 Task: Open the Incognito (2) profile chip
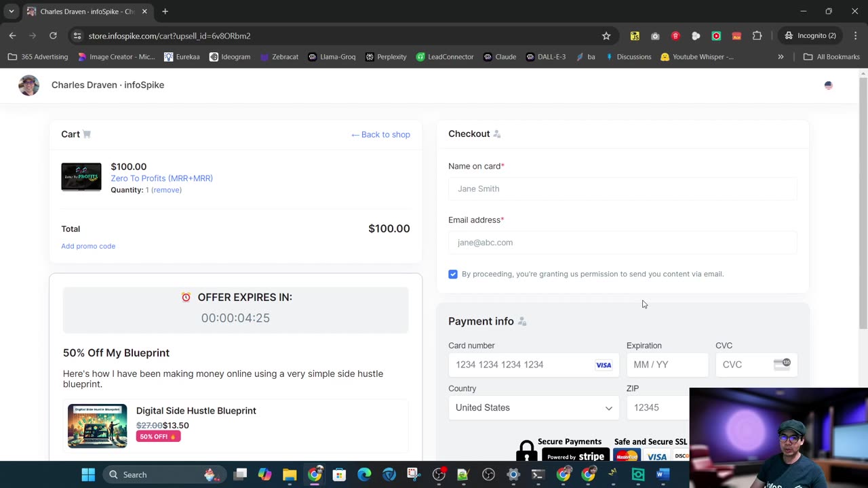pos(809,36)
